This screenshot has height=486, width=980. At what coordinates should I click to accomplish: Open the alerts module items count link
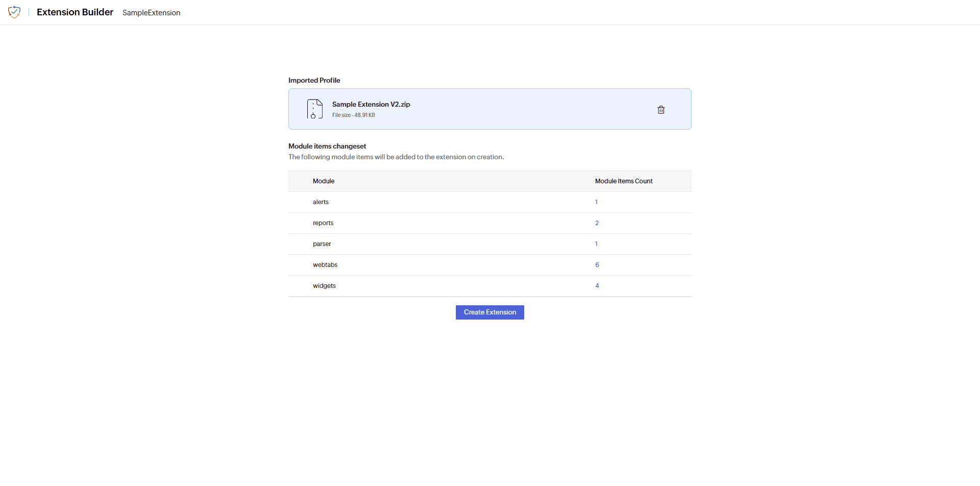click(596, 202)
